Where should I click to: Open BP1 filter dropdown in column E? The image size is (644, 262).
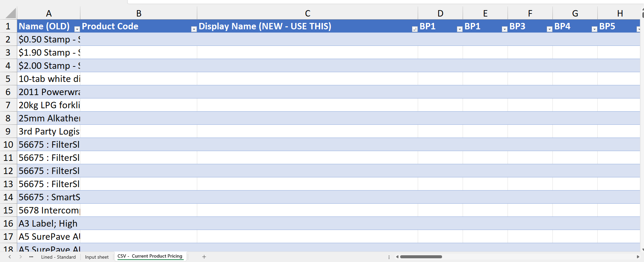point(505,29)
